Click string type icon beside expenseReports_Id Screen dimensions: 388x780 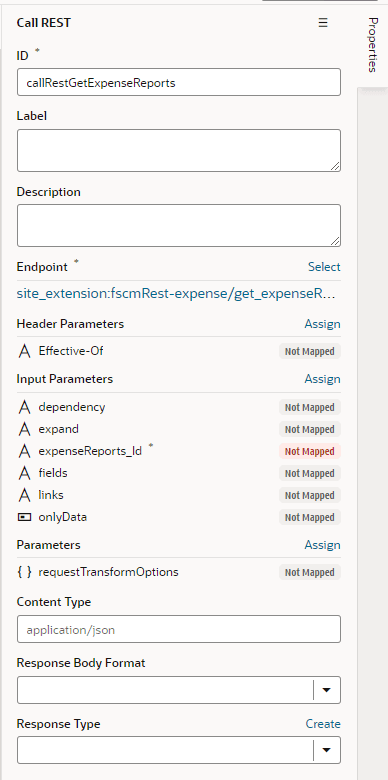point(24,451)
